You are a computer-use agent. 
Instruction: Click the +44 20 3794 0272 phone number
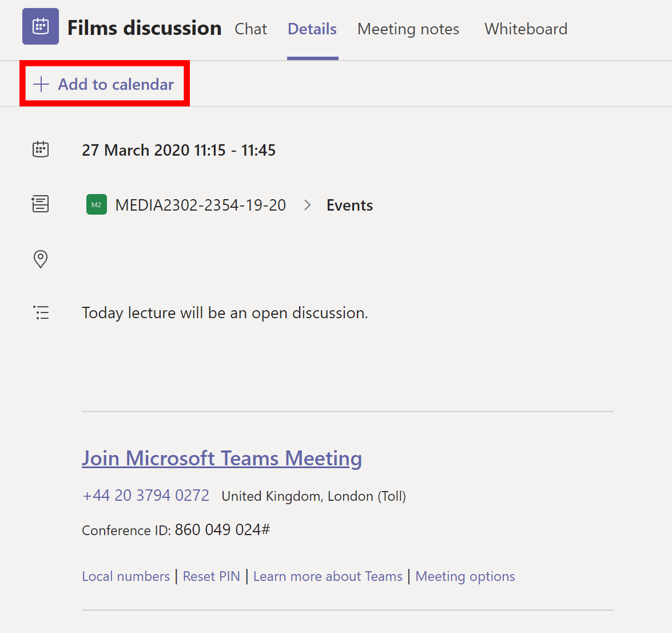point(146,495)
